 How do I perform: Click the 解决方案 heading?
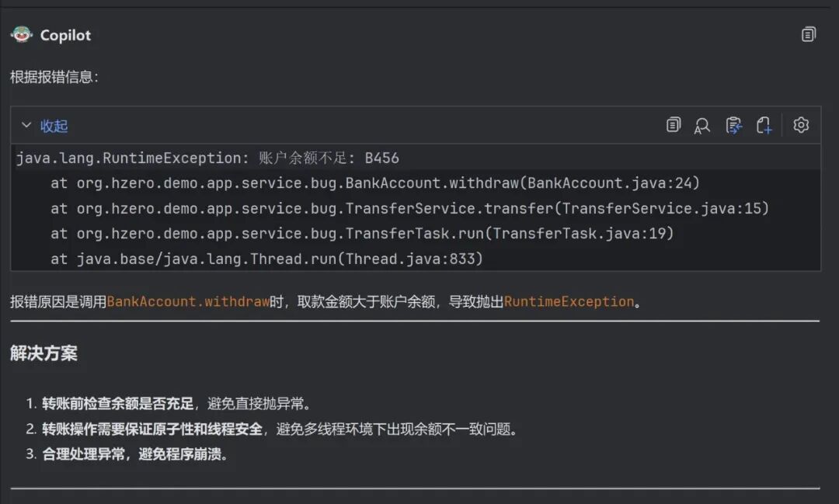pyautogui.click(x=44, y=353)
